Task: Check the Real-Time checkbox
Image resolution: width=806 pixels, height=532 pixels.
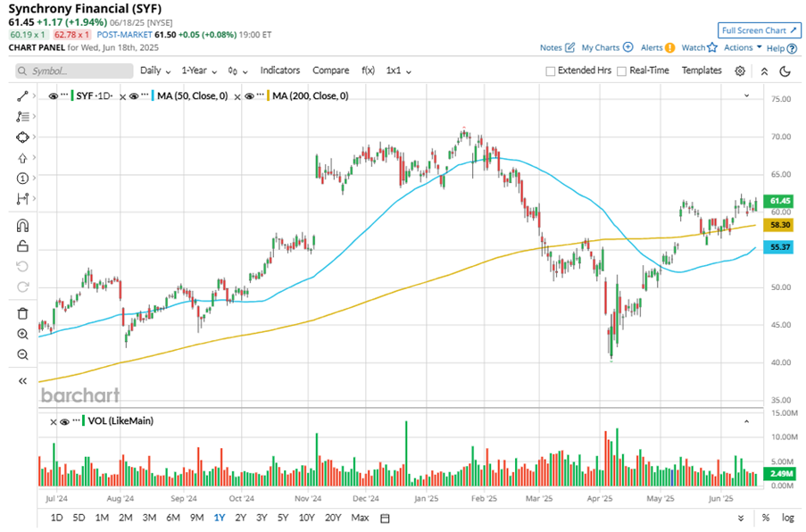Action: click(x=621, y=71)
